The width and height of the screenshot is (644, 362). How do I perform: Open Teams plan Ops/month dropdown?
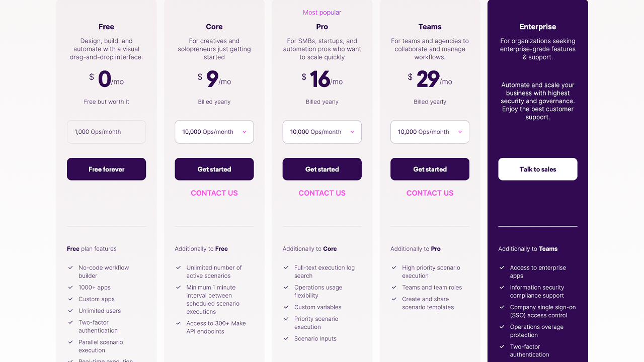tap(430, 132)
